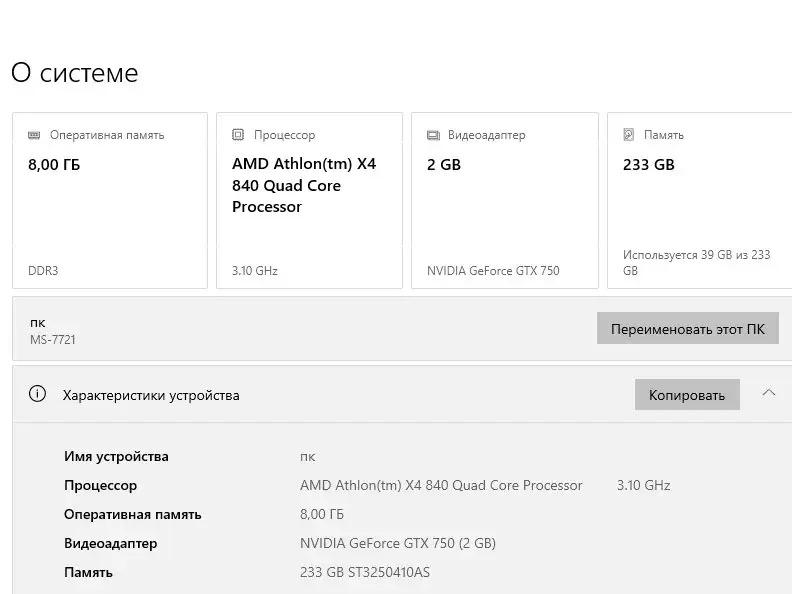Click the 233 GB heading in Память card
This screenshot has height=594, width=792.
pyautogui.click(x=649, y=165)
